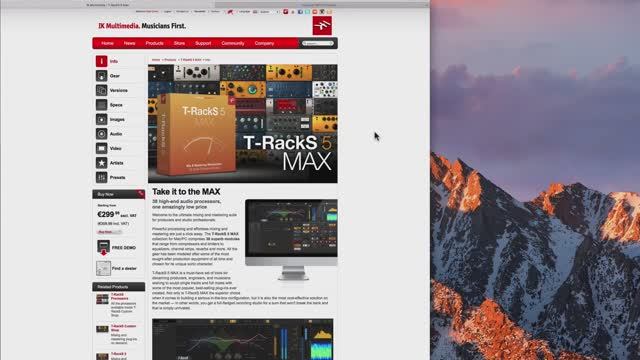The image size is (640, 360).
Task: Open the Home menu item
Action: pos(107,43)
